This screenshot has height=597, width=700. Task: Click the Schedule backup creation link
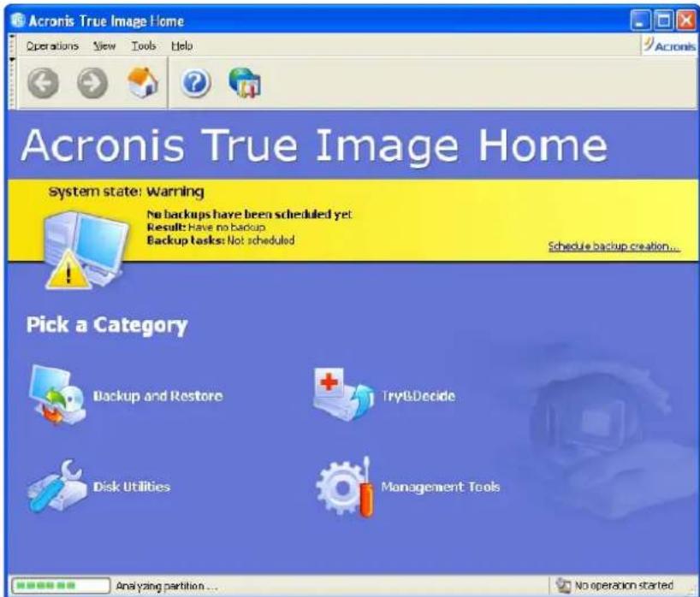pos(614,246)
